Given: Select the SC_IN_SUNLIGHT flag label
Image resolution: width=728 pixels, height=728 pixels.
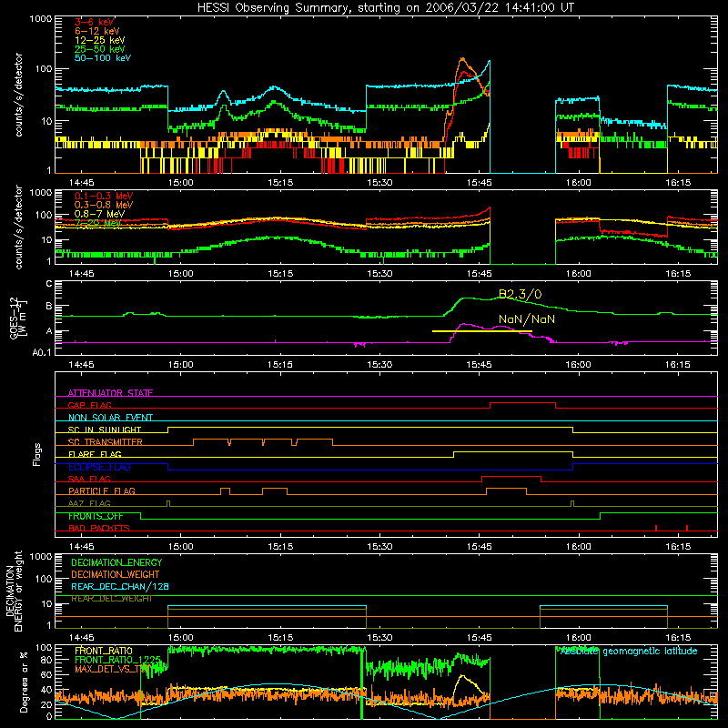Looking at the screenshot, I should coord(105,430).
